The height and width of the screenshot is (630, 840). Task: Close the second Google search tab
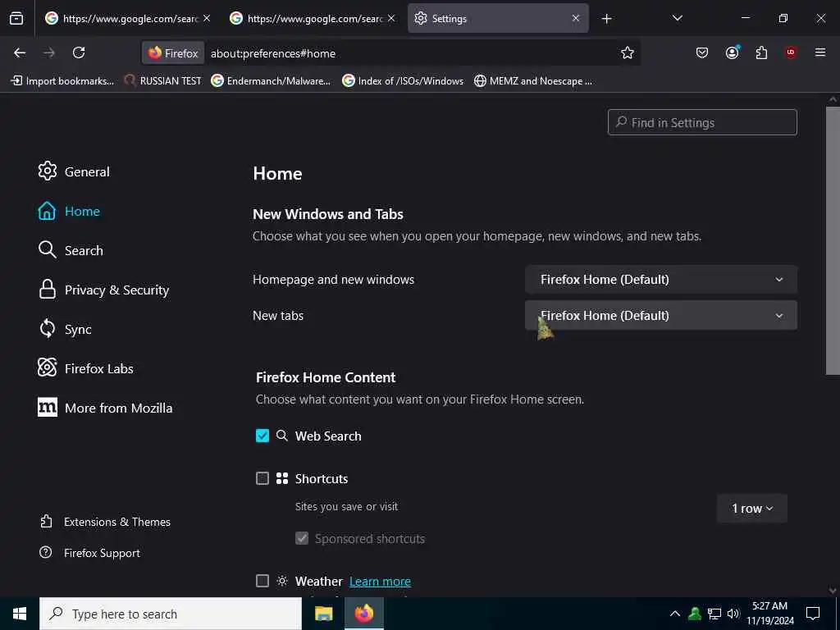click(391, 18)
